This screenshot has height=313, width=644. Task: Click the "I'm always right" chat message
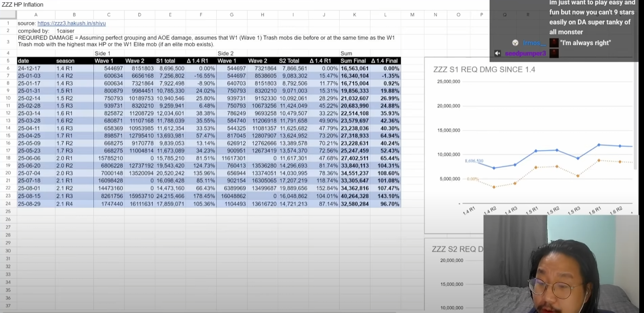pos(585,43)
